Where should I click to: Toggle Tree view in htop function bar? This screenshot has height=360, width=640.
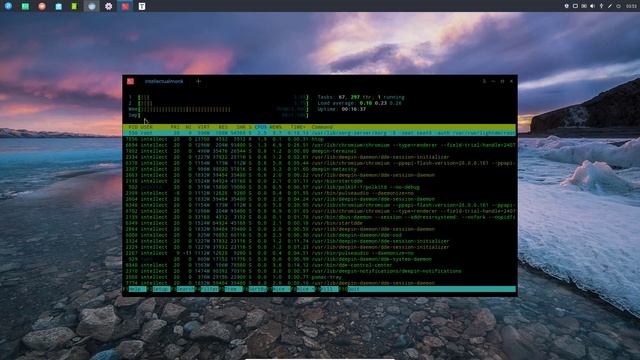[x=233, y=289]
